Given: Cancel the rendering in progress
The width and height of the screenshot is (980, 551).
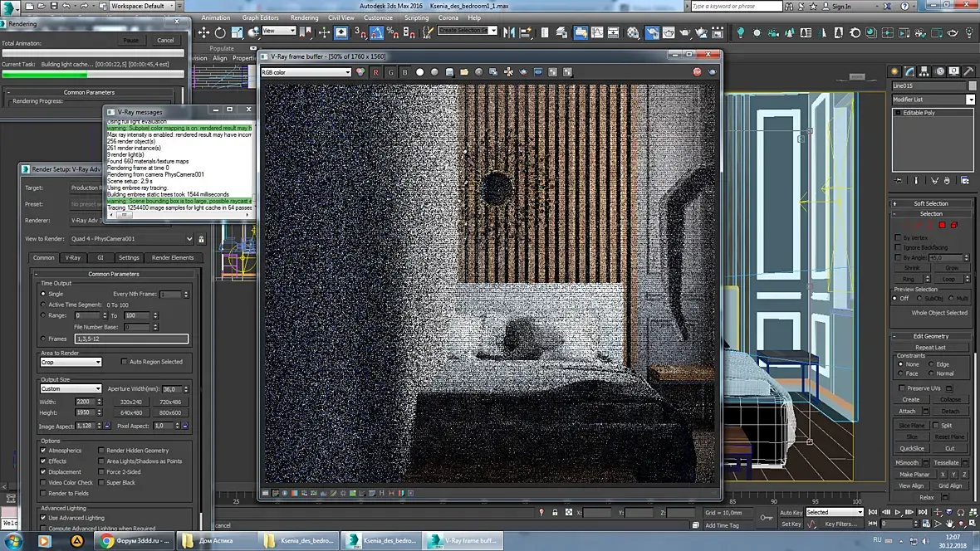Looking at the screenshot, I should coord(165,40).
